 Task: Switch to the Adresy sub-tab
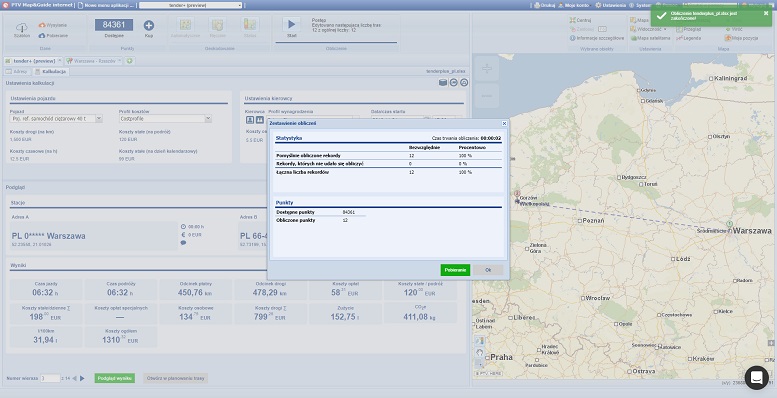(x=17, y=71)
